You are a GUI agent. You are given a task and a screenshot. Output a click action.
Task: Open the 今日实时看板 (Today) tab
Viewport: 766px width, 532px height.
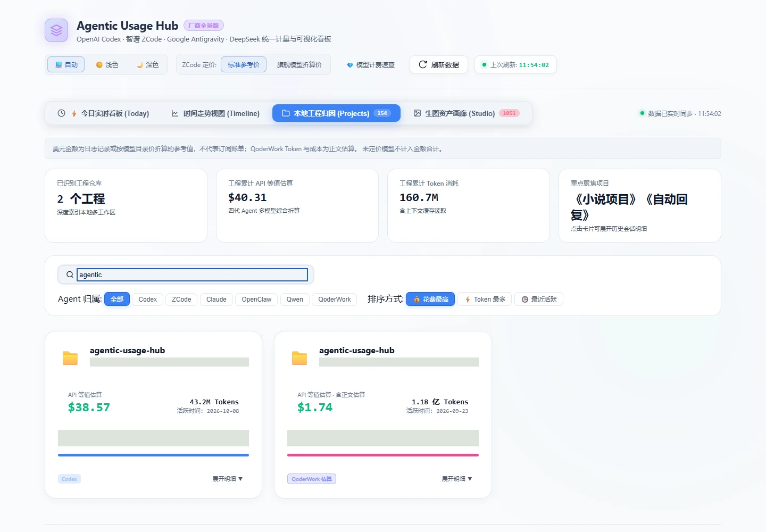click(103, 113)
